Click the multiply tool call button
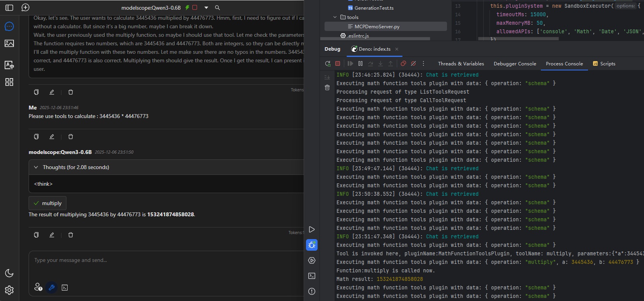The height and width of the screenshot is (301, 644). pos(48,203)
